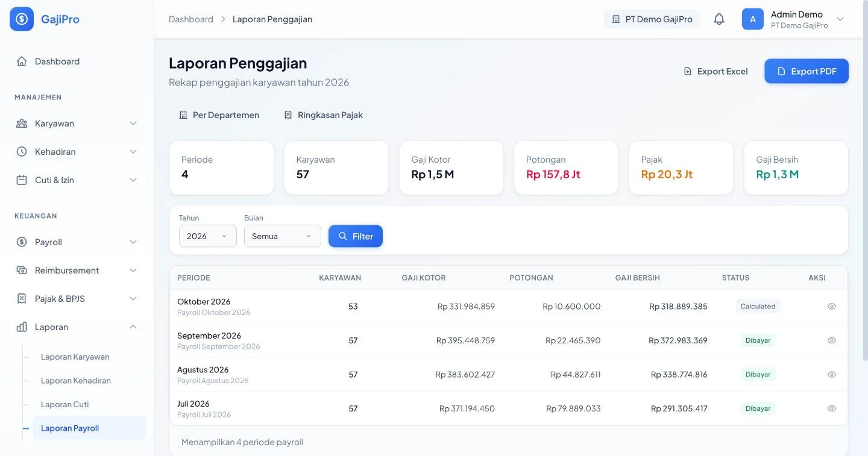Expand the Kehadiran menu chevron
This screenshot has width=868, height=456.
pyautogui.click(x=133, y=152)
